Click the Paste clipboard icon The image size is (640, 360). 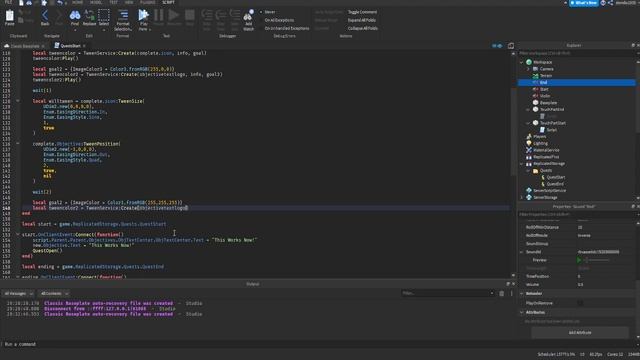(9, 16)
